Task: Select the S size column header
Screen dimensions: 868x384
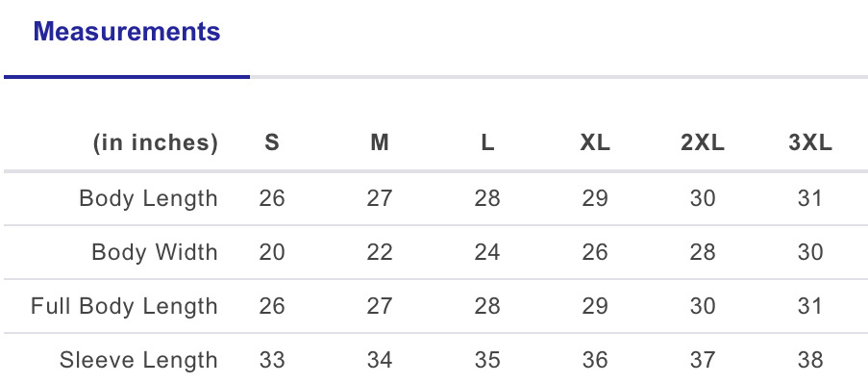Action: (x=272, y=143)
